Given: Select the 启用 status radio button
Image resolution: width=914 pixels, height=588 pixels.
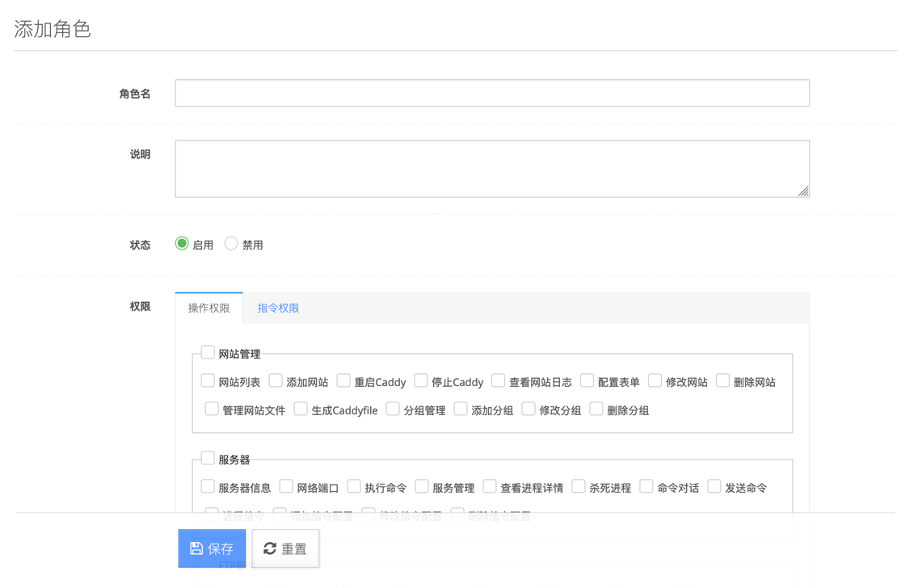Looking at the screenshot, I should pos(182,242).
